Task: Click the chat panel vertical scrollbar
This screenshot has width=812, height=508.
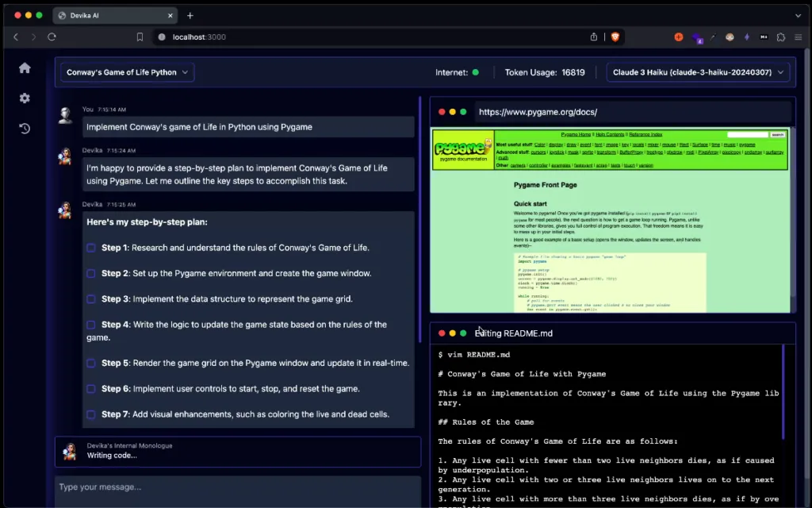Action: [x=419, y=219]
